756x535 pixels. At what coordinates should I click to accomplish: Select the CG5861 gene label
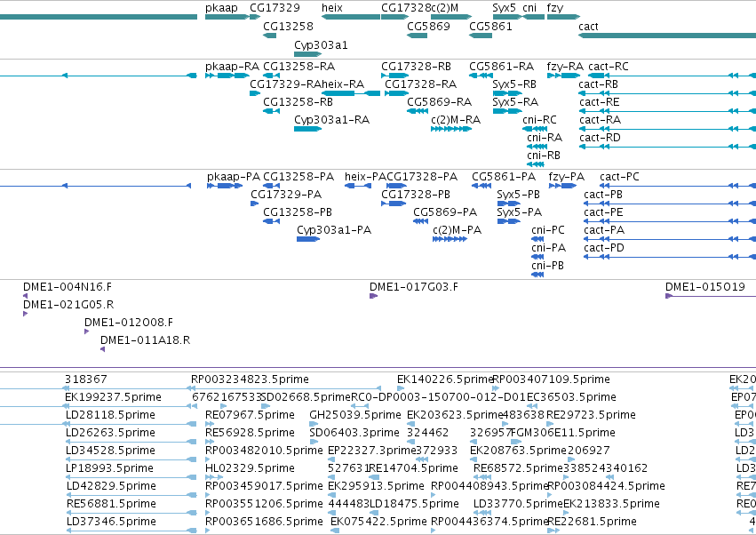coord(490,26)
